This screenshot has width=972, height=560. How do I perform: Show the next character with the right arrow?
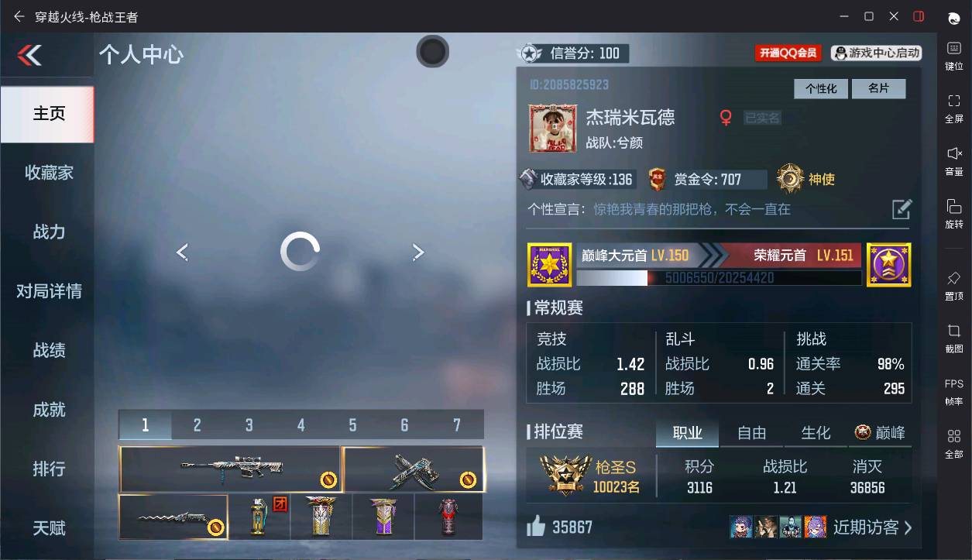[x=418, y=252]
